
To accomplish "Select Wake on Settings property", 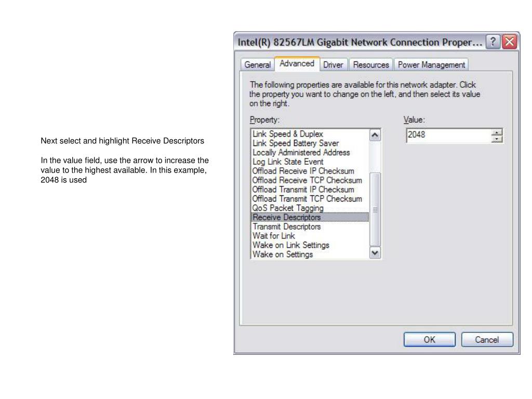I will (310, 254).
